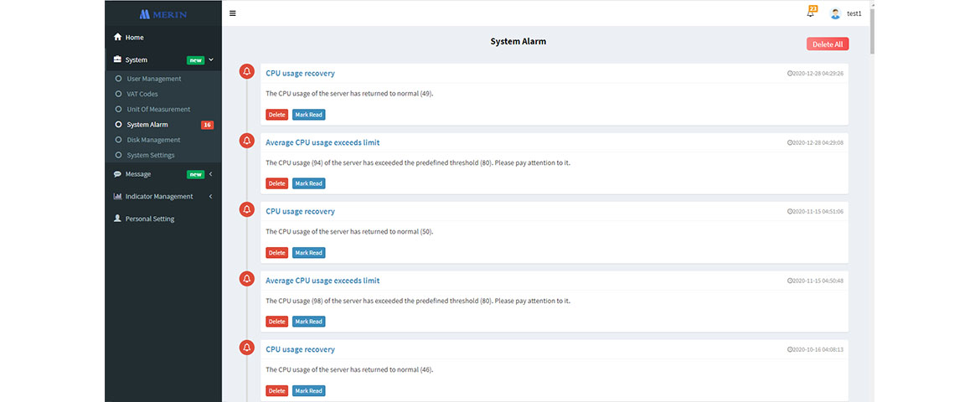The height and width of the screenshot is (402, 980).
Task: Click the Message speech bubble icon
Action: (117, 174)
